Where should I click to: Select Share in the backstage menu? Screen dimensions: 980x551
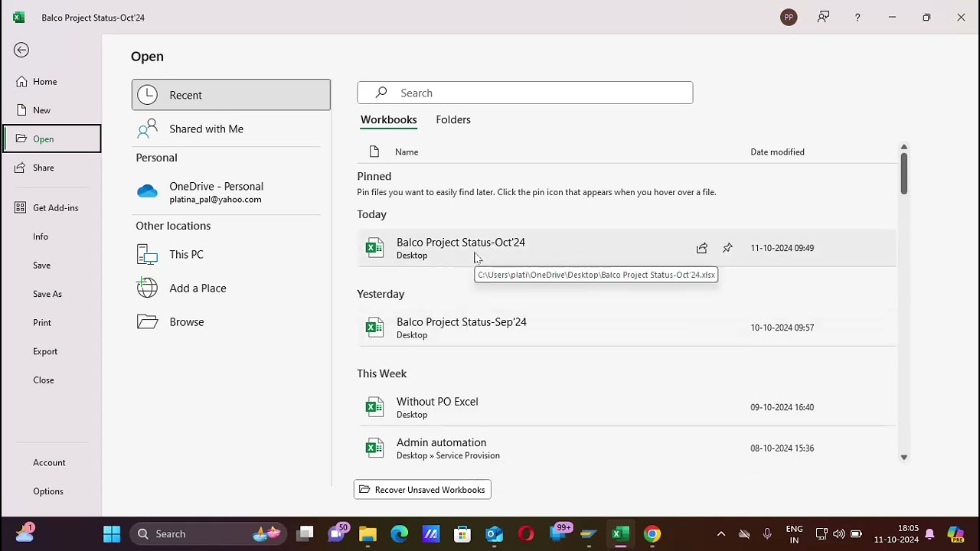(51, 168)
